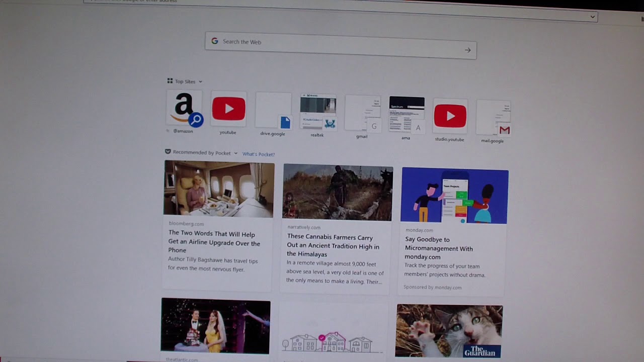Open the wedding couple article image
Viewport: 644px width, 362px height.
click(215, 326)
